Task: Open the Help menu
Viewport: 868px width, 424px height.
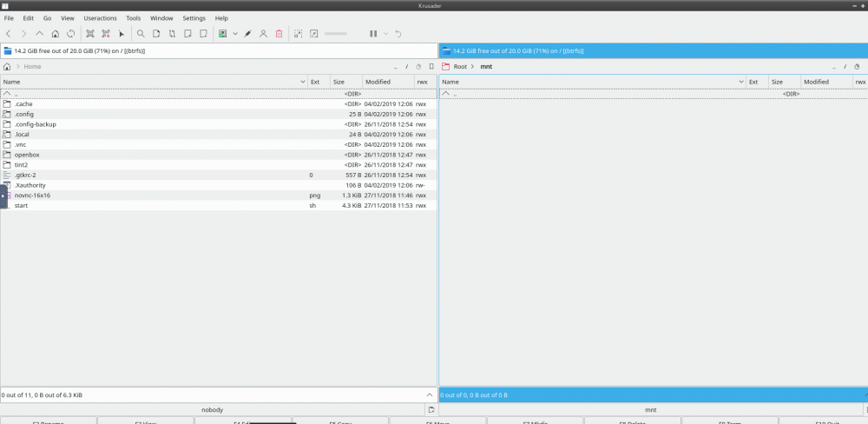Action: pyautogui.click(x=221, y=18)
